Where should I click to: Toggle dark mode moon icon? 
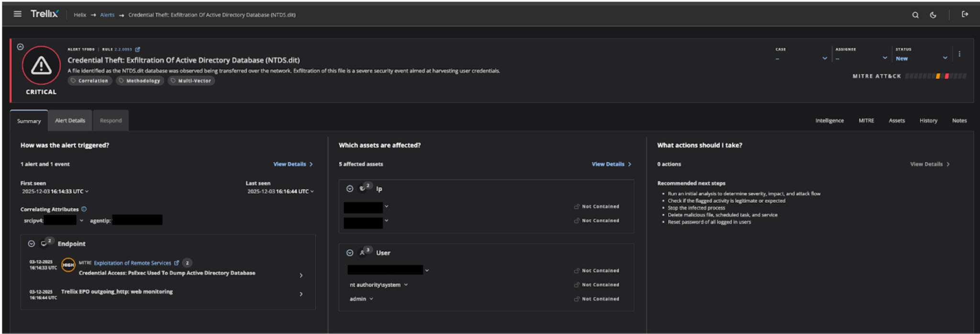[933, 15]
